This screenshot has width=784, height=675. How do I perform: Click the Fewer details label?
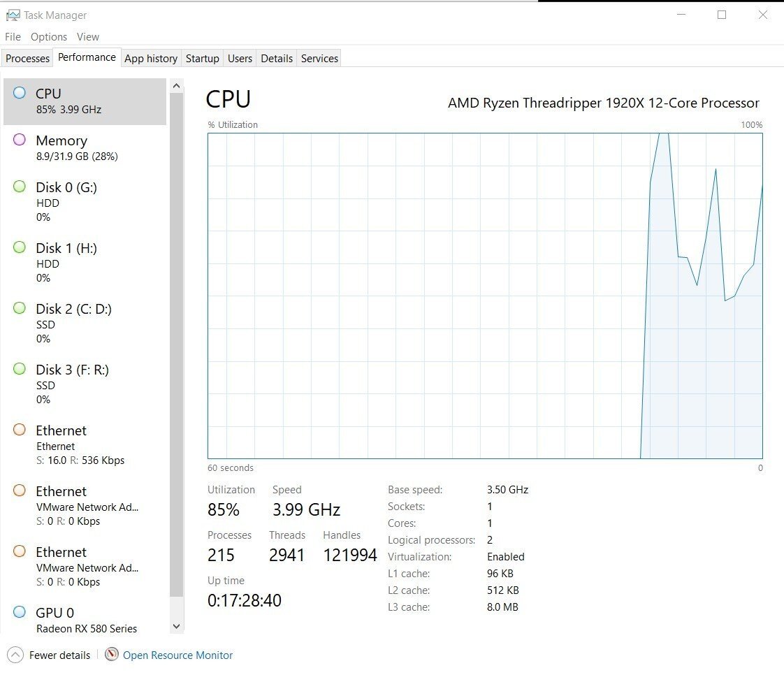tap(60, 655)
